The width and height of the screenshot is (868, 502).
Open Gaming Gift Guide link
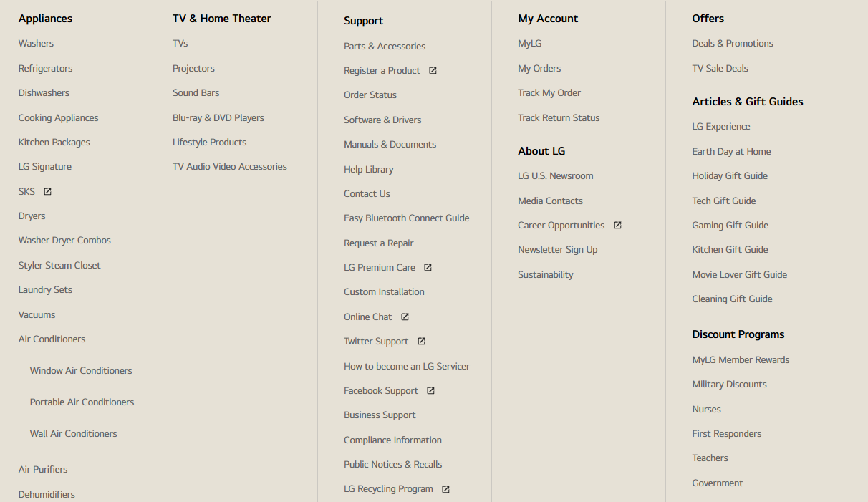pyautogui.click(x=730, y=226)
